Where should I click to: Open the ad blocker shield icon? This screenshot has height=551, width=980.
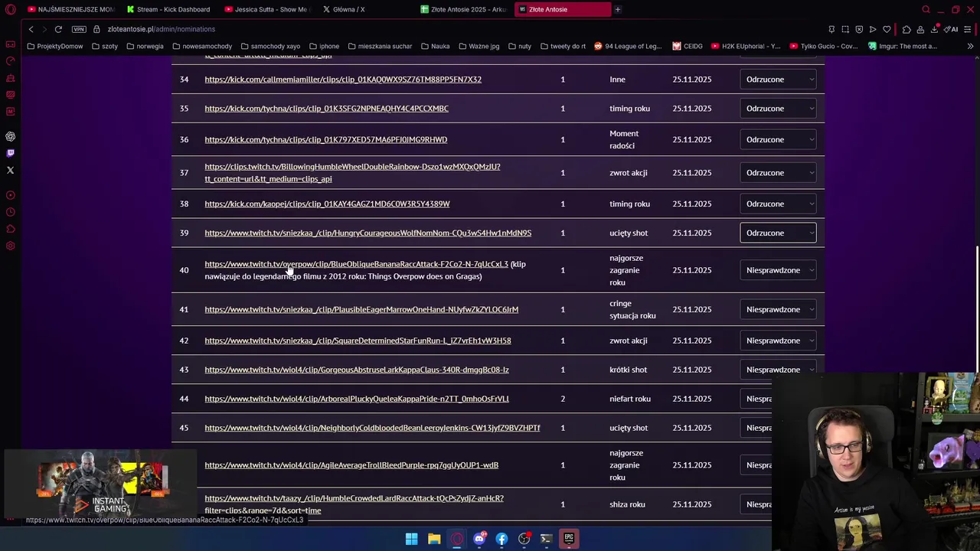(x=859, y=29)
